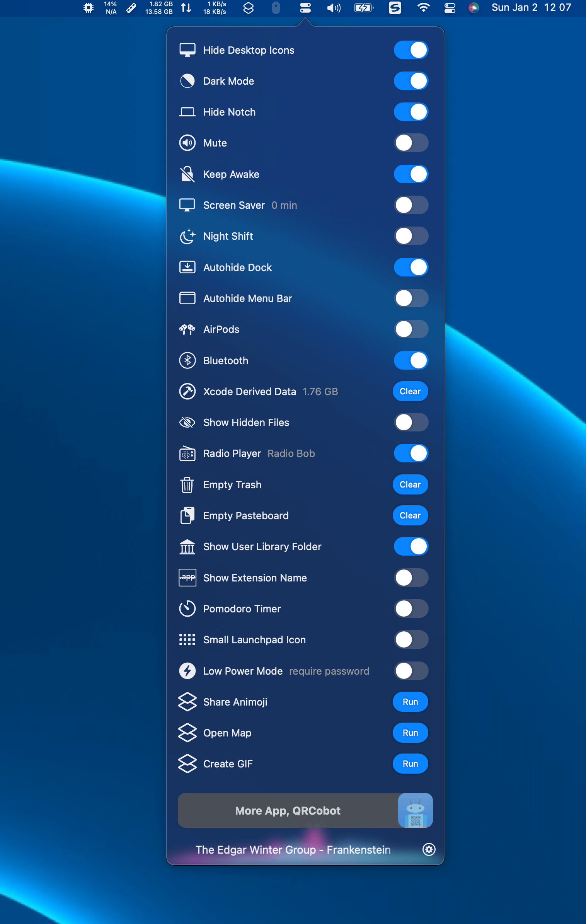The image size is (586, 924).
Task: Clear the pasteboard with its Clear button
Action: point(411,516)
